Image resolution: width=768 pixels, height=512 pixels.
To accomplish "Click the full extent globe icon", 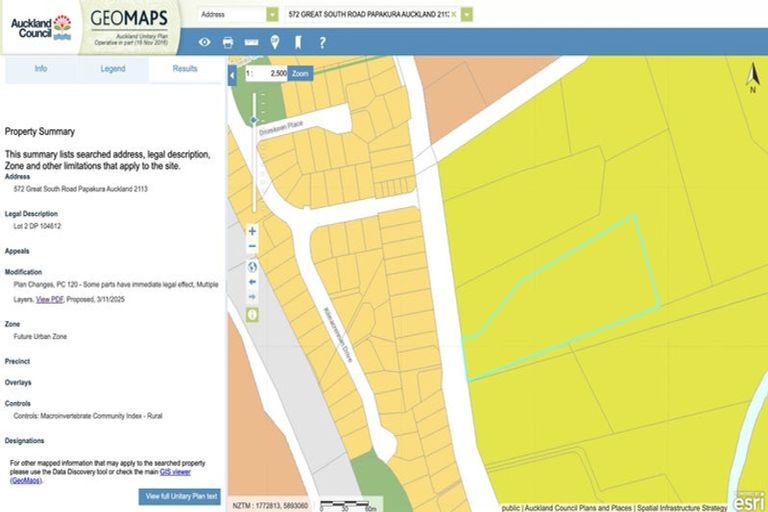I will (252, 266).
